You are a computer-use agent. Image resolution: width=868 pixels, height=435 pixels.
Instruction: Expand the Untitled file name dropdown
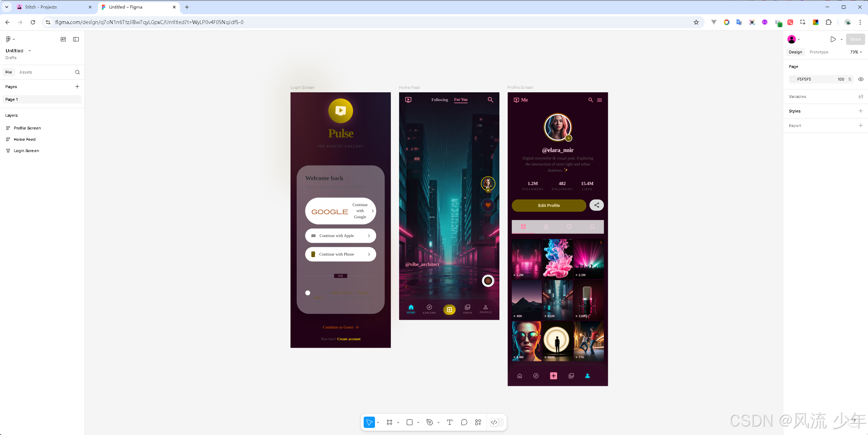tap(30, 51)
